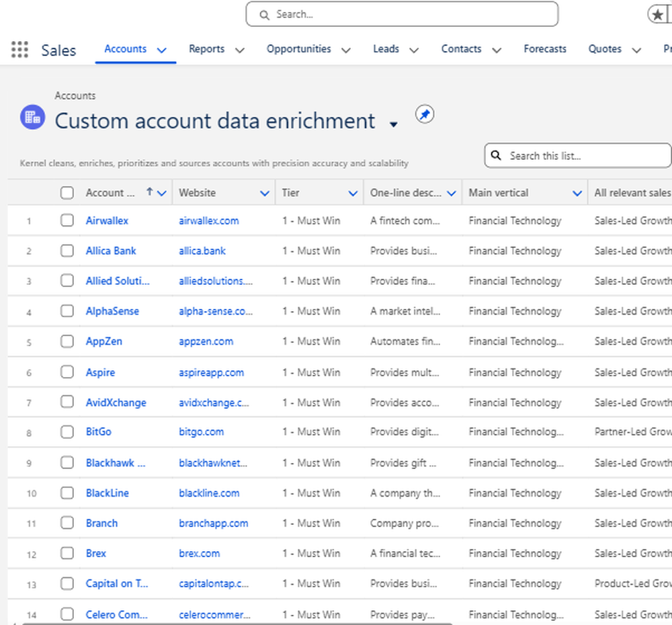Click the magnifier icon in list search
This screenshot has height=625, width=672.
tap(496, 156)
